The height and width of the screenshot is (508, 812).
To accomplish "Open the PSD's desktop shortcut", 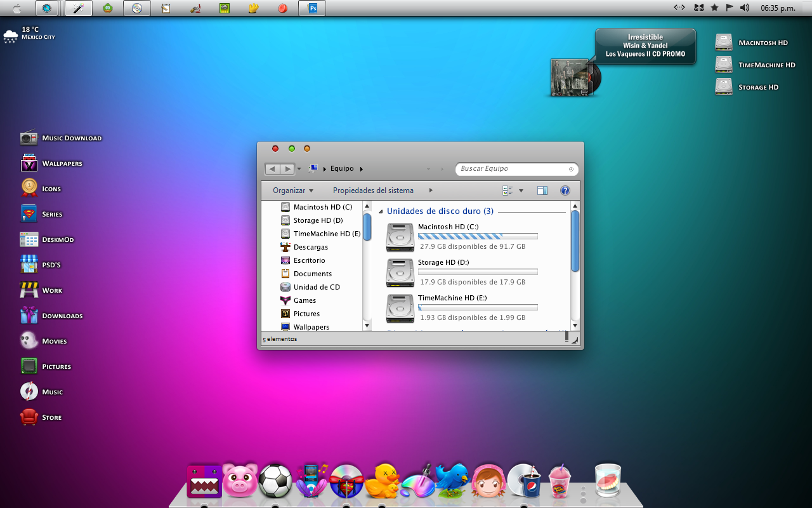I will click(41, 265).
